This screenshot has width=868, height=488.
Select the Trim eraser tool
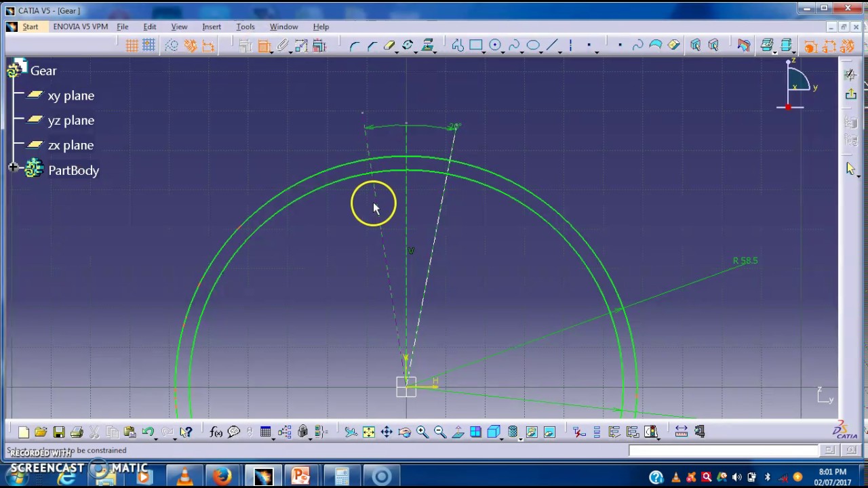click(389, 45)
